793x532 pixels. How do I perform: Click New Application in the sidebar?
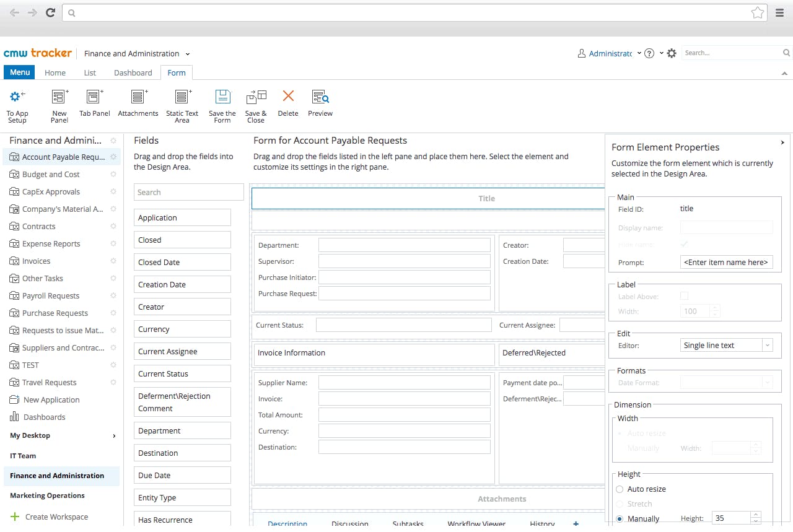click(x=51, y=400)
